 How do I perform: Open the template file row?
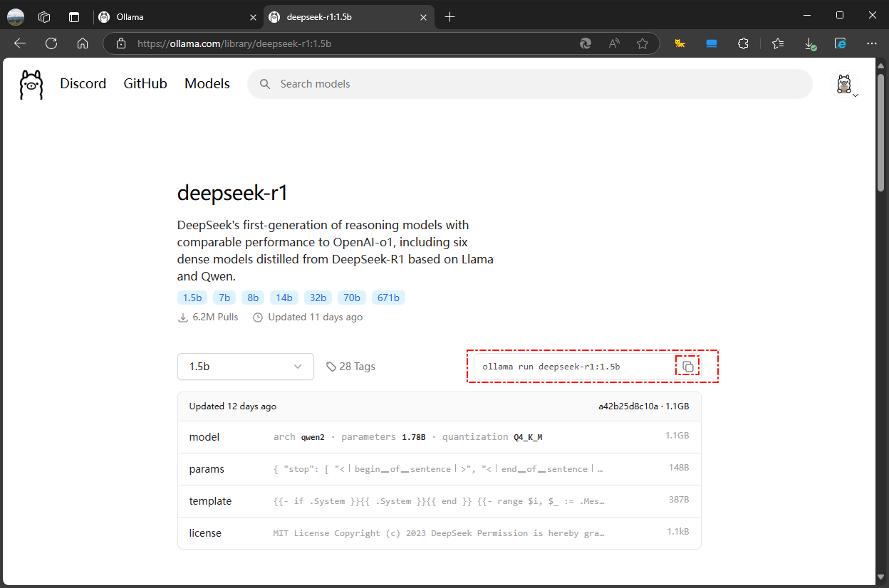click(439, 501)
